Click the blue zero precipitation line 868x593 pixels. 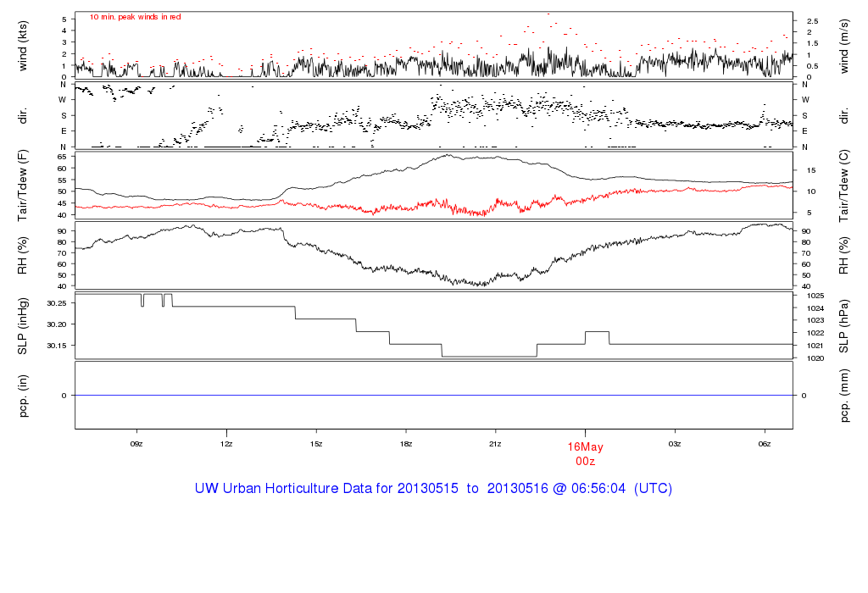pos(434,395)
